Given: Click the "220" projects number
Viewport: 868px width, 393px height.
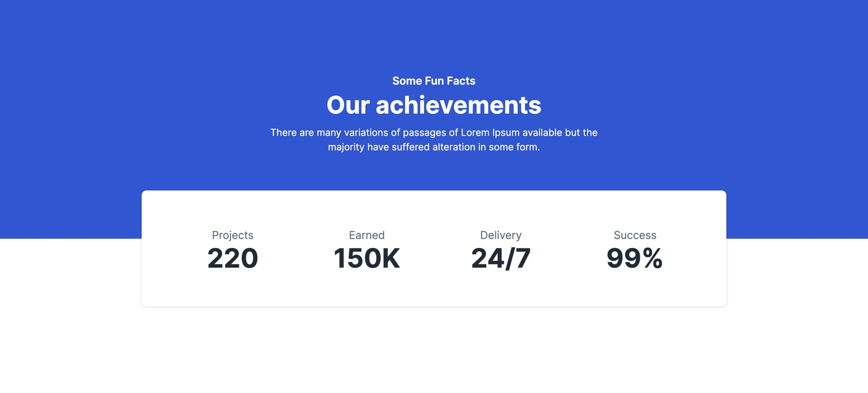Looking at the screenshot, I should click(x=233, y=258).
